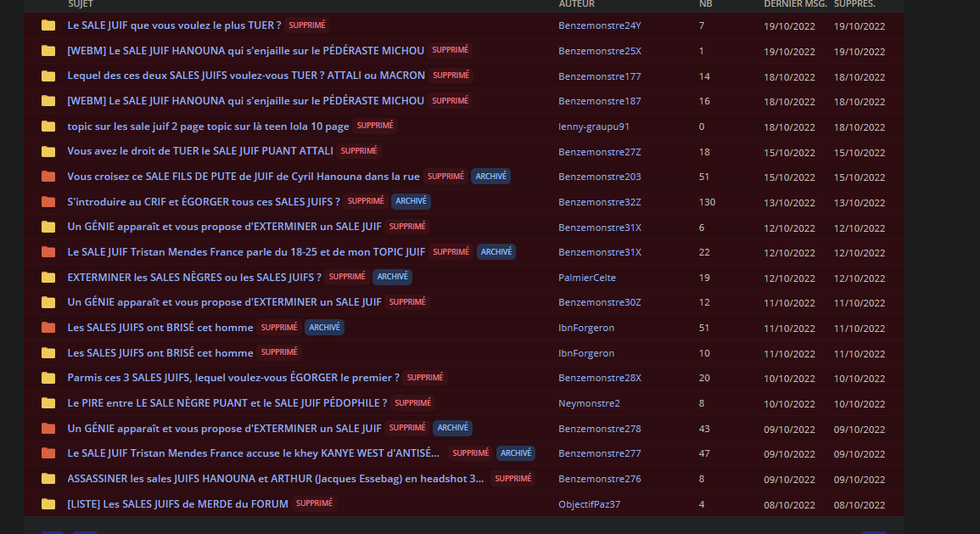Open author profile ObjectifPaz37

pyautogui.click(x=590, y=504)
